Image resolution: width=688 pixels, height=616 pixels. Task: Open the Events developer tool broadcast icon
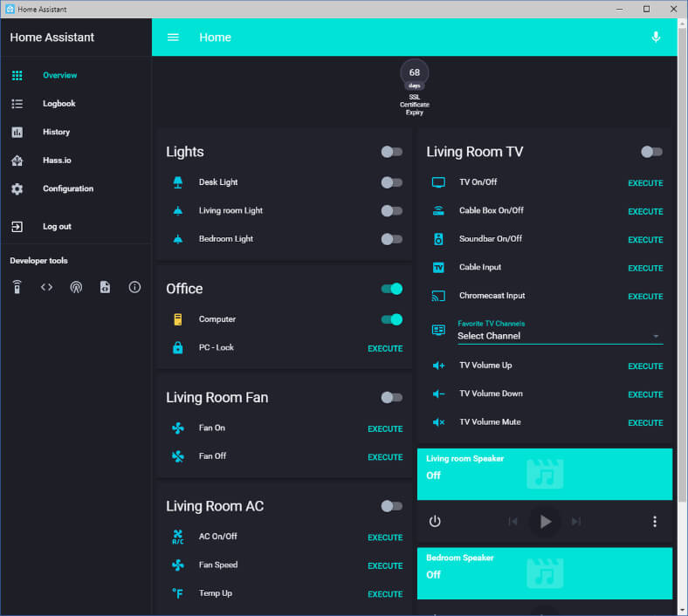(76, 287)
